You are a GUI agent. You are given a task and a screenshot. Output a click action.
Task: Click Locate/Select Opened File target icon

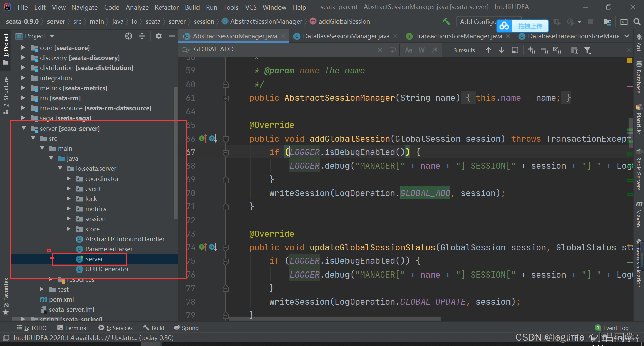click(x=129, y=36)
